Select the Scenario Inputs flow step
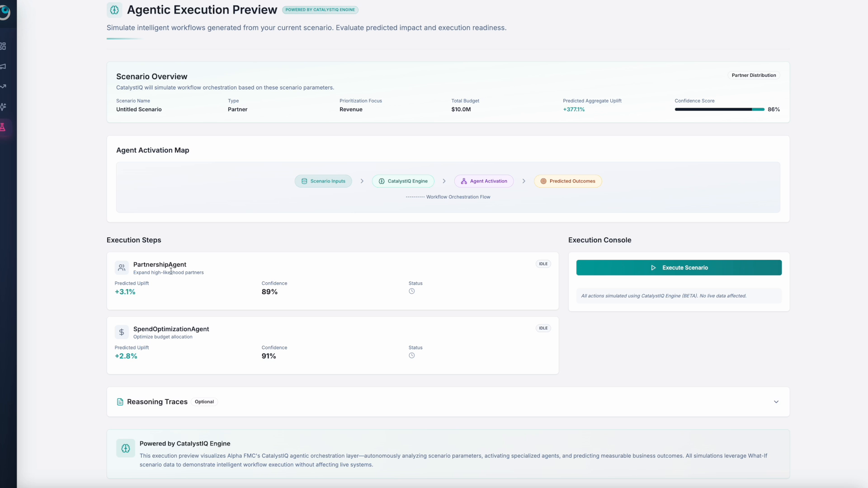This screenshot has width=868, height=488. pyautogui.click(x=323, y=181)
